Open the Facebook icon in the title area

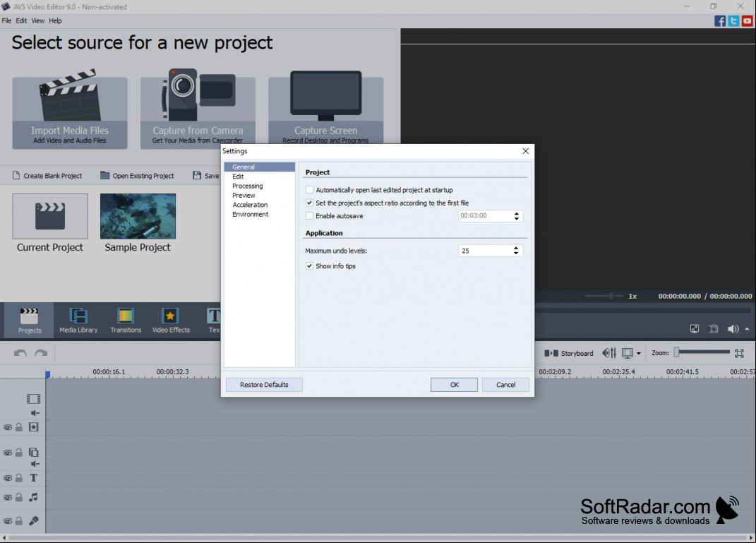(x=720, y=20)
